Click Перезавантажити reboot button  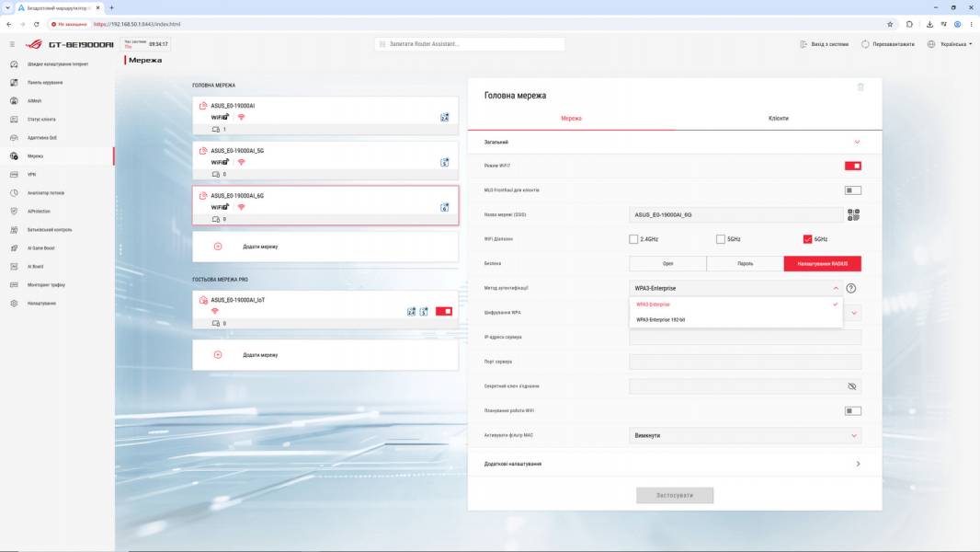coord(887,44)
